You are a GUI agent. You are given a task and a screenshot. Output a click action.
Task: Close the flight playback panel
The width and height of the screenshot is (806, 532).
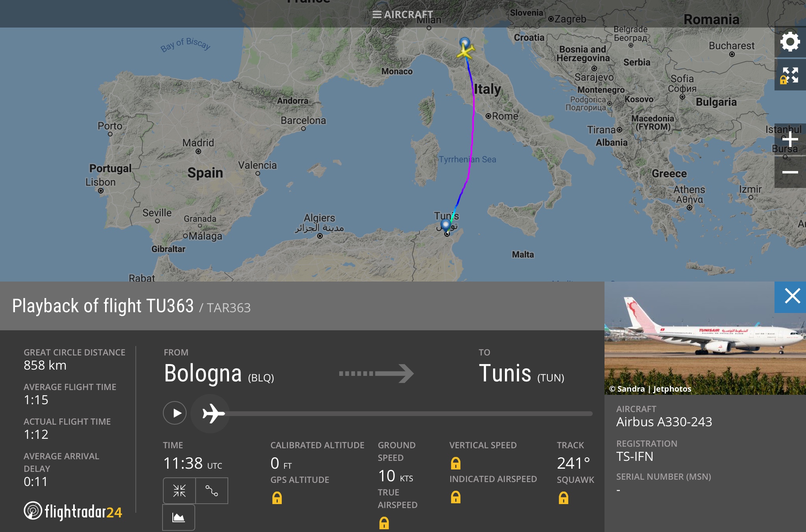[x=792, y=296]
